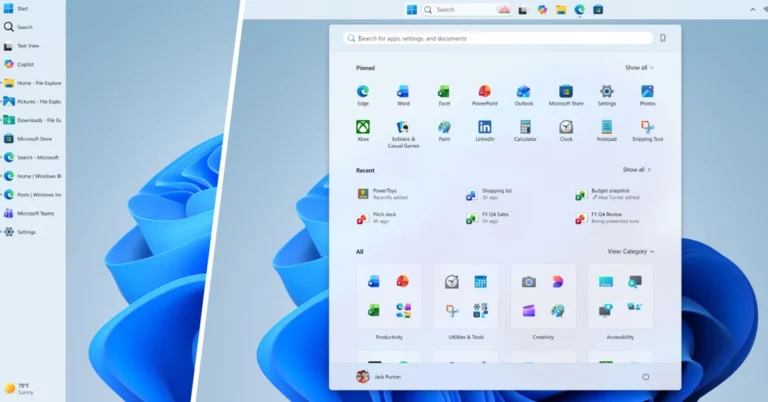768x402 pixels.
Task: Open LinkedIn pinned app
Action: tap(484, 131)
